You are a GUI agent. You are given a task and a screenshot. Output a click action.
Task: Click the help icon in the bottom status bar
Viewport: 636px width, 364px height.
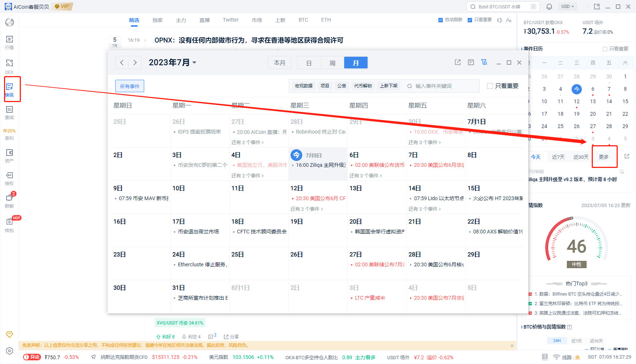click(x=545, y=357)
